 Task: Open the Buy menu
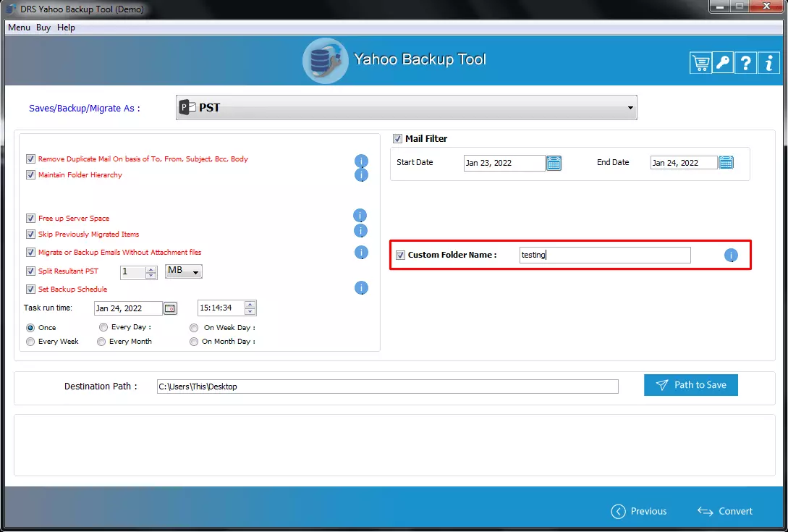(x=43, y=28)
